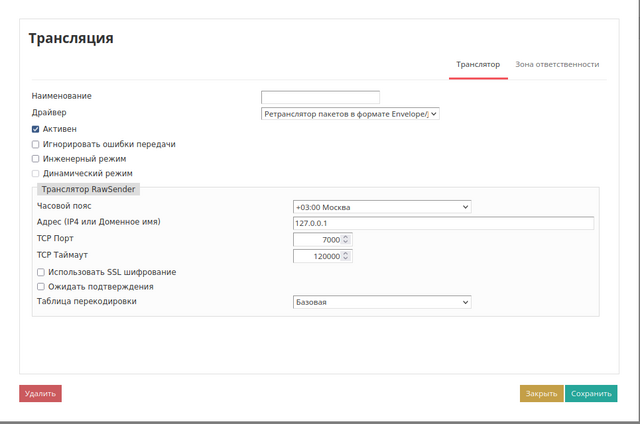640x424 pixels.
Task: Increase TCP Порт with up arrow
Action: point(346,237)
